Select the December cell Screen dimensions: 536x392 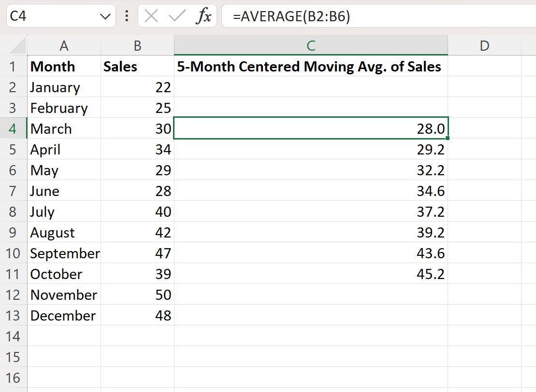pyautogui.click(x=64, y=316)
